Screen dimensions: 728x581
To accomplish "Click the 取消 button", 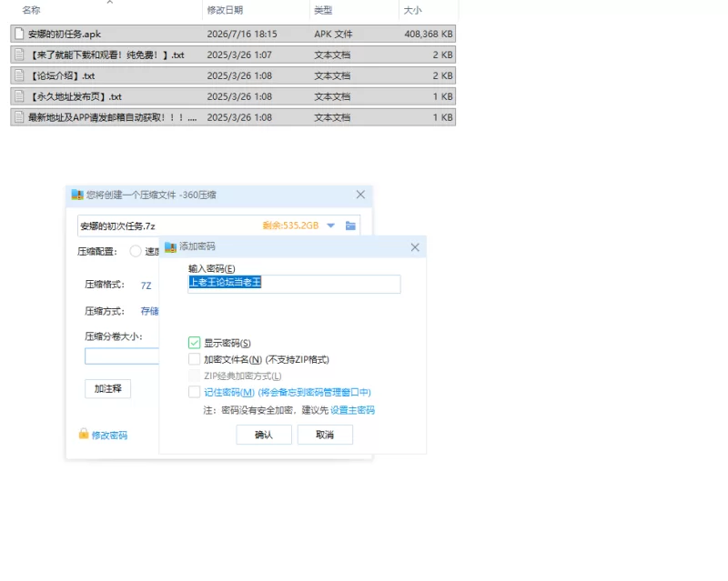I will (x=325, y=435).
